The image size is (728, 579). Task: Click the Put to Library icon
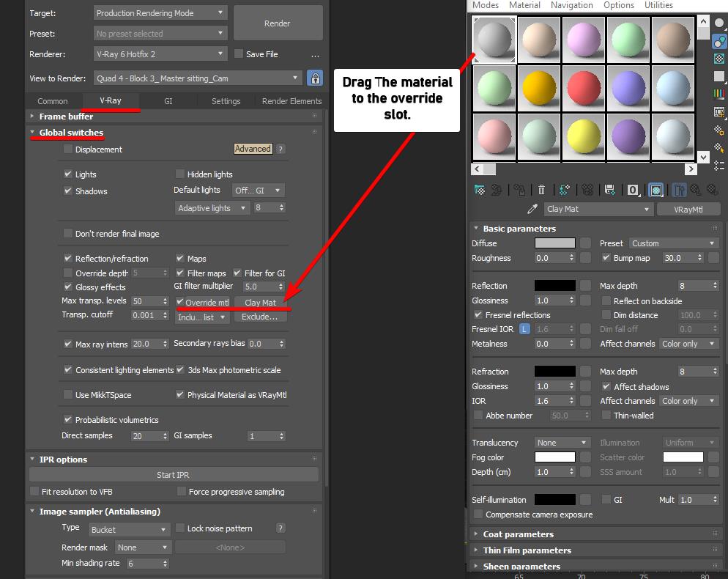(609, 189)
